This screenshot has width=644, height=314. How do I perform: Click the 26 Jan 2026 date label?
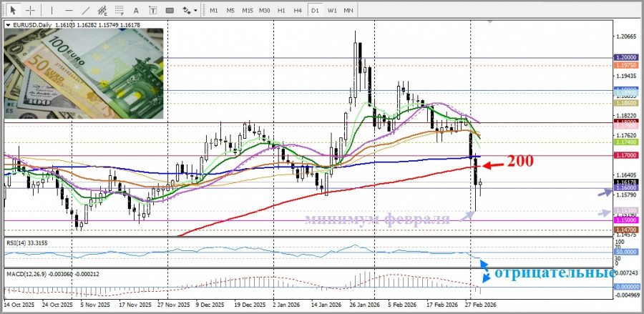tap(366, 305)
